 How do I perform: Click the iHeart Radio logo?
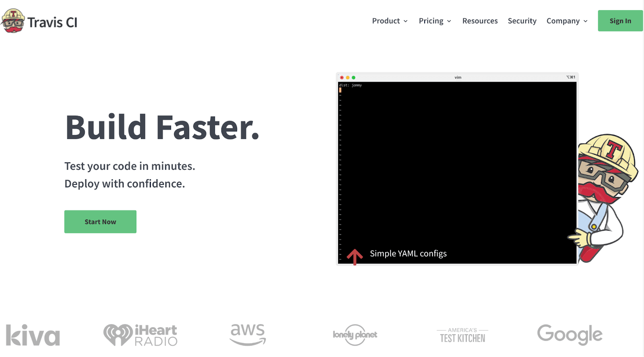pos(140,335)
